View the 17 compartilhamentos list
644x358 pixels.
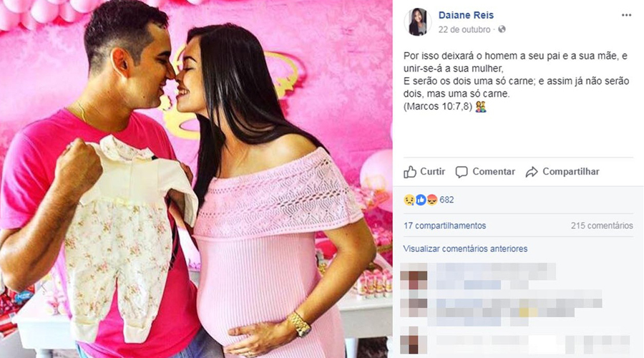[444, 226]
